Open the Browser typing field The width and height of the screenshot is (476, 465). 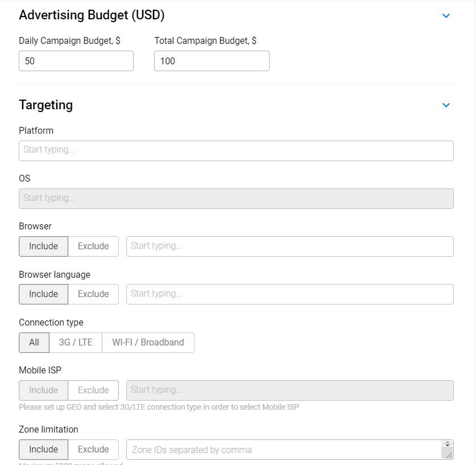click(289, 246)
